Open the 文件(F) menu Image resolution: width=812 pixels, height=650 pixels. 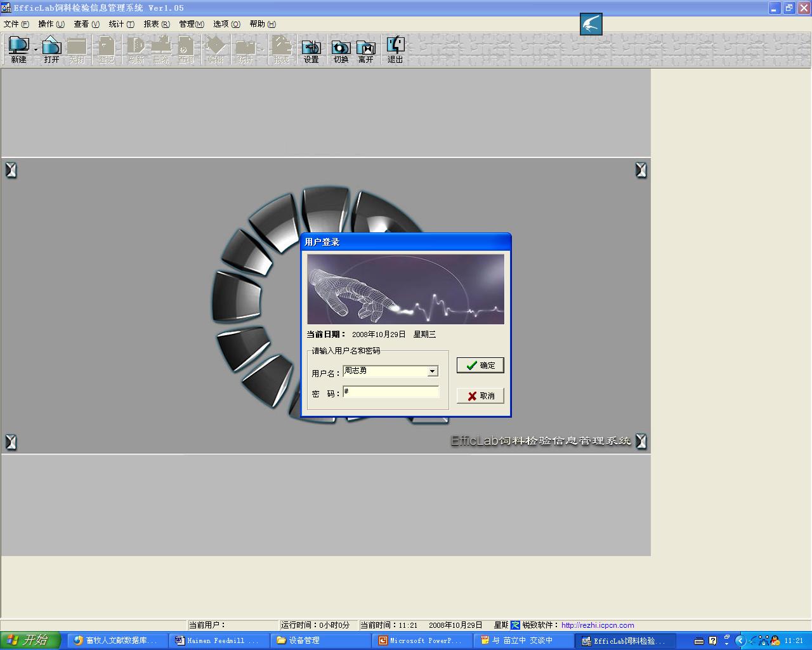click(x=16, y=24)
